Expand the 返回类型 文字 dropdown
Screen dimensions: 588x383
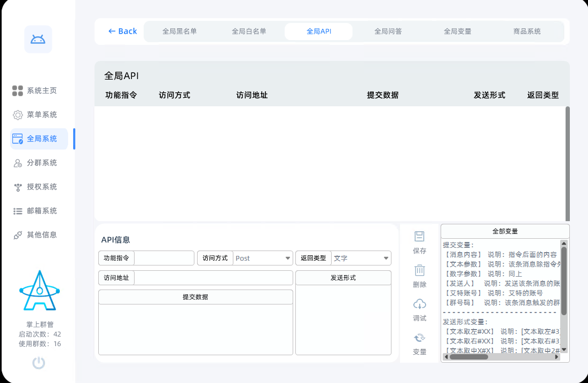coord(361,258)
